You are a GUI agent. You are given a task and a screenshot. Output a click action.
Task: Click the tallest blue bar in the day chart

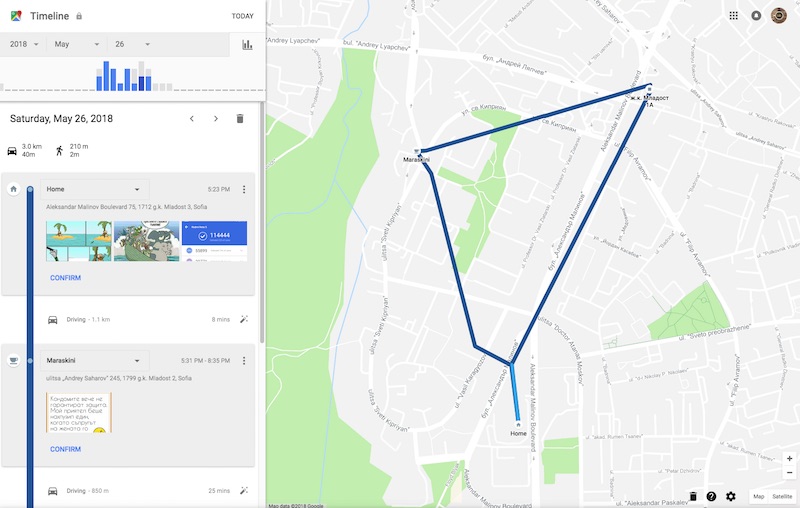[x=106, y=76]
